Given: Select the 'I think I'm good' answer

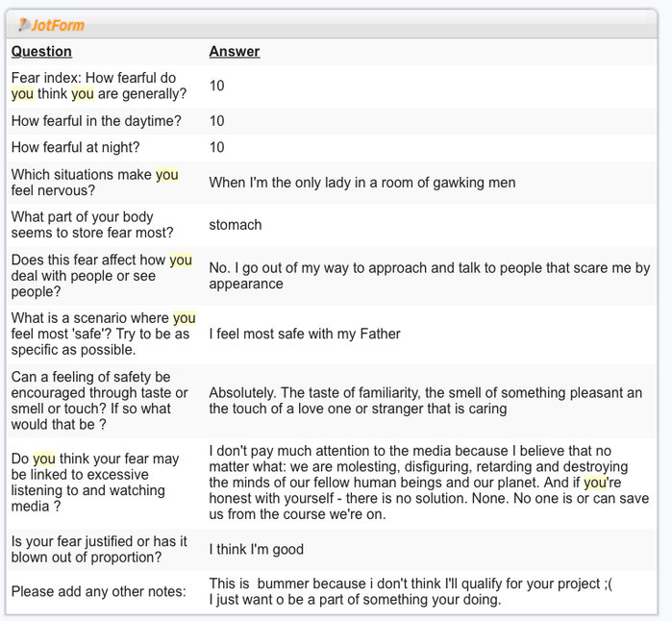Looking at the screenshot, I should (x=257, y=550).
